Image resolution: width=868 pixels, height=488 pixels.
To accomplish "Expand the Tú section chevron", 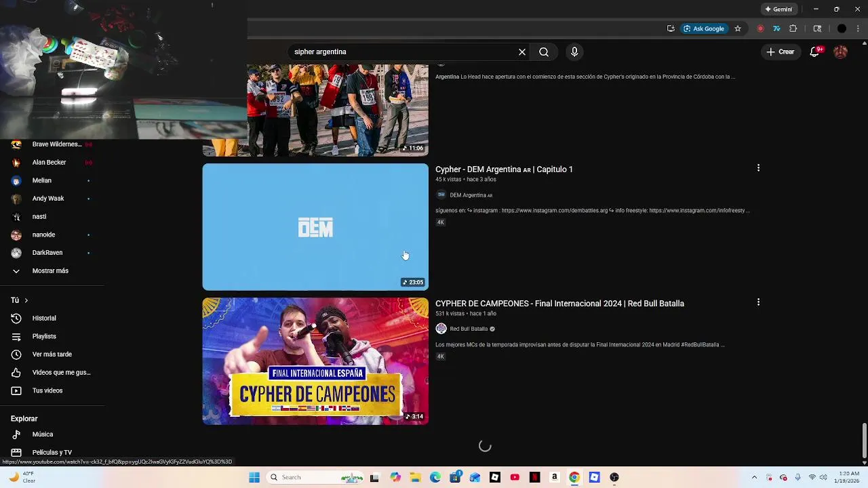I will pos(26,300).
